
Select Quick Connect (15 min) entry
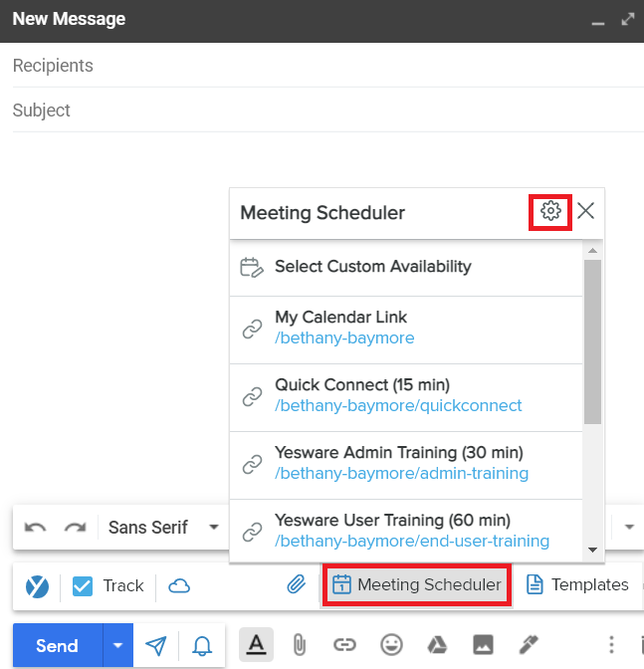pyautogui.click(x=406, y=397)
